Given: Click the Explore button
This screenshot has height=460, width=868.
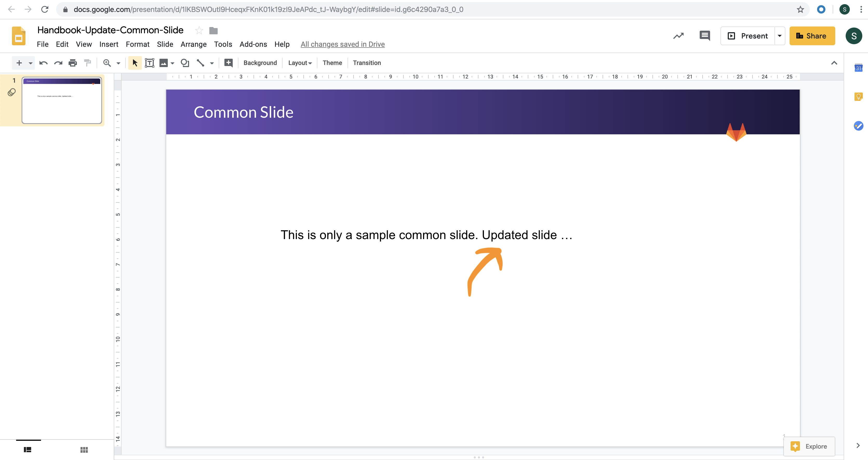Looking at the screenshot, I should [x=809, y=446].
